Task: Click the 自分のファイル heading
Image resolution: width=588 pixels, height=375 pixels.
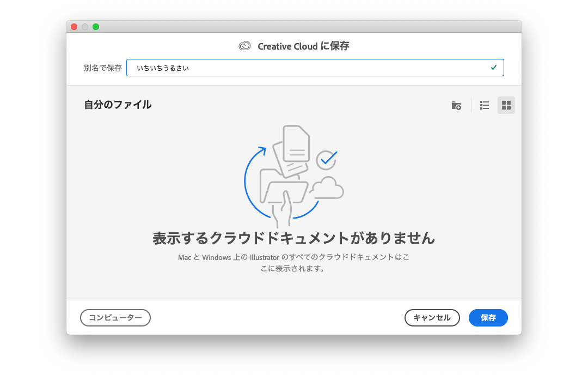Action: pyautogui.click(x=118, y=105)
